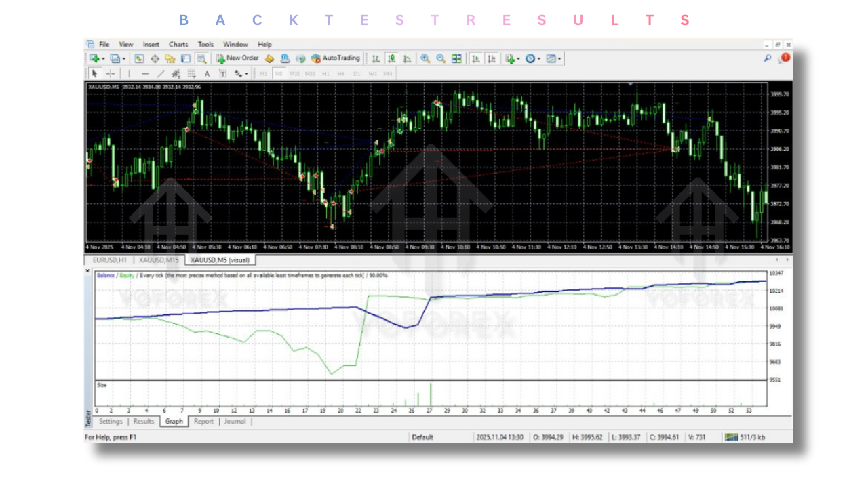Select the horizontal line drawing tool
868x488 pixels.
point(144,73)
